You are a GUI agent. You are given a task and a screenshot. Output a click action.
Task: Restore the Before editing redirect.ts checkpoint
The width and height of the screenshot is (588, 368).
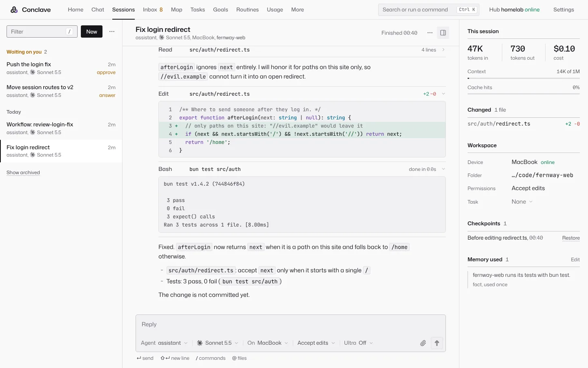571,238
